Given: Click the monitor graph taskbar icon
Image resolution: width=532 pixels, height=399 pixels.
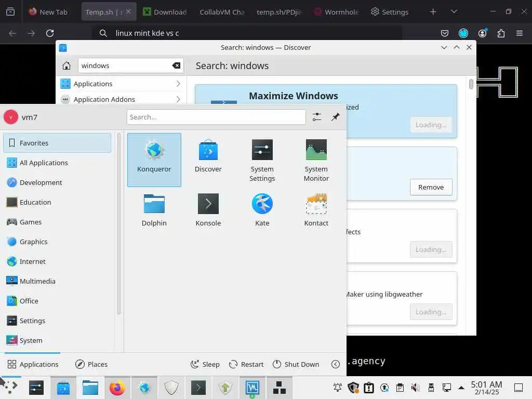Looking at the screenshot, I should [252, 388].
